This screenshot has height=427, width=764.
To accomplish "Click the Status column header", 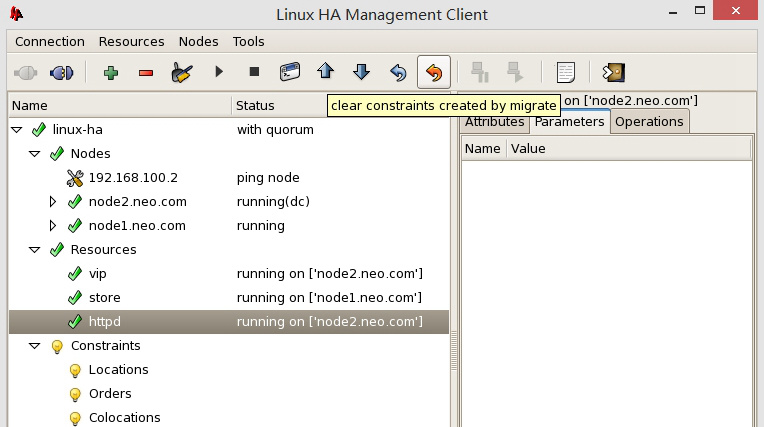I will [254, 105].
